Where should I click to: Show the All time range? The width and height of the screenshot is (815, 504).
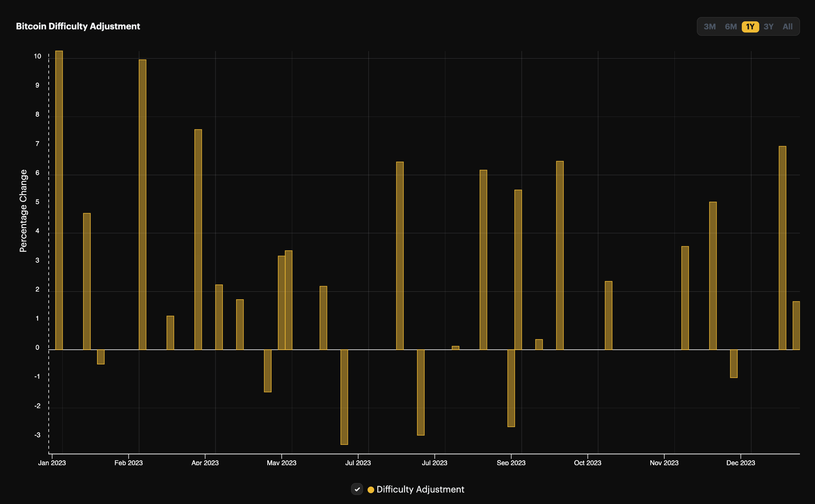787,27
